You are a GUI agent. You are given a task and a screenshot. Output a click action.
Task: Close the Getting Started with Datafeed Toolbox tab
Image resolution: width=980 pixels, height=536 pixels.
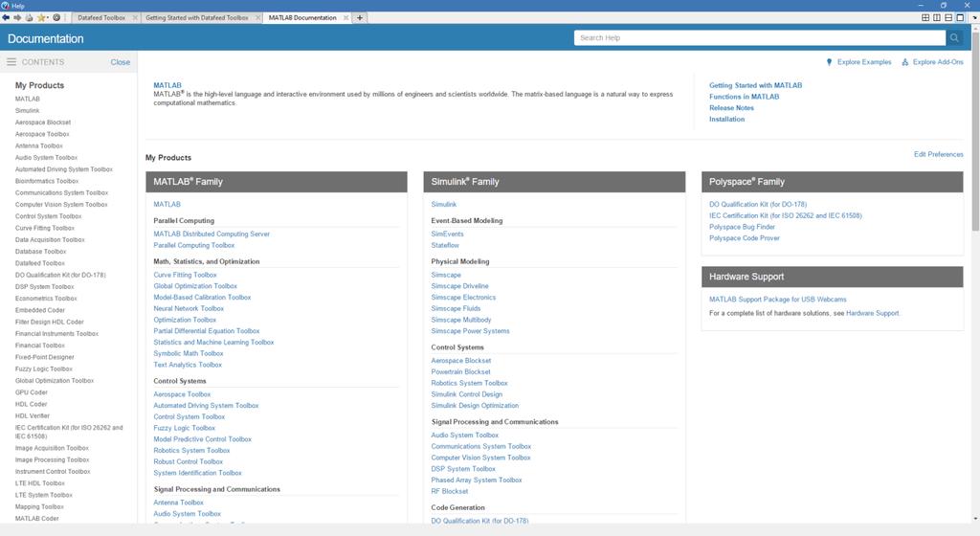coord(258,17)
